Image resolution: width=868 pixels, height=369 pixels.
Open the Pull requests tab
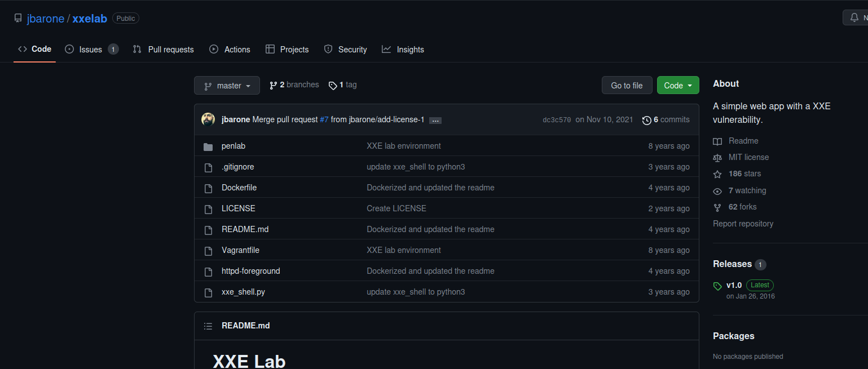tap(163, 50)
